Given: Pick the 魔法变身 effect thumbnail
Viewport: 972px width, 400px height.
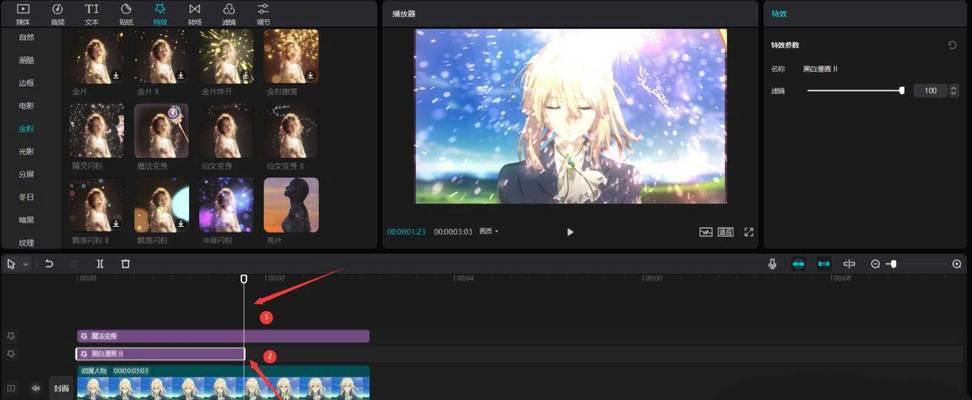Looking at the screenshot, I should [161, 131].
